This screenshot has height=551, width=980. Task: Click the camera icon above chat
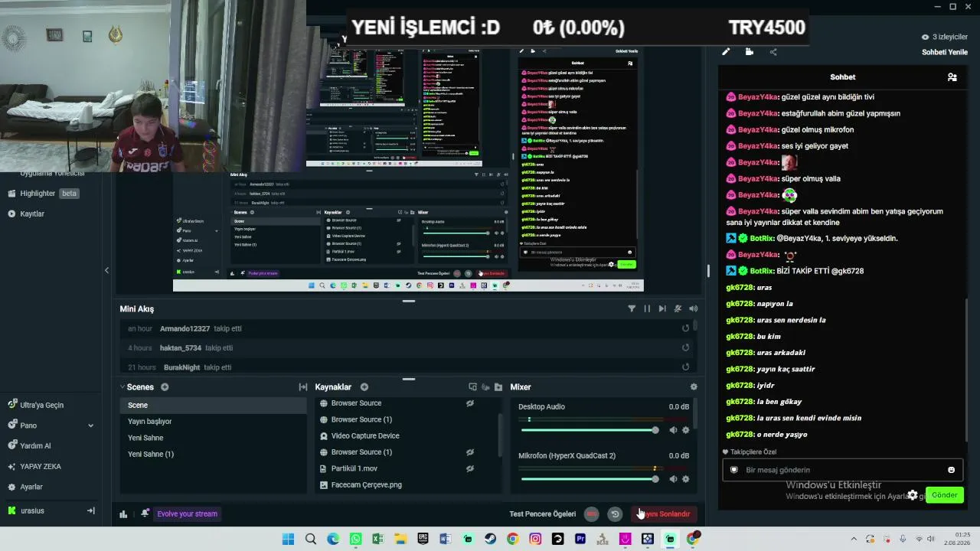point(750,52)
